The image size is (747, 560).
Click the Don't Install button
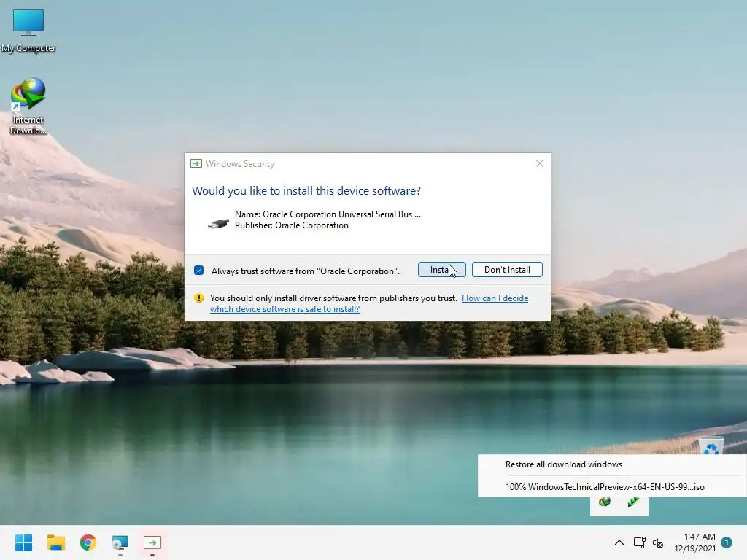[507, 270]
